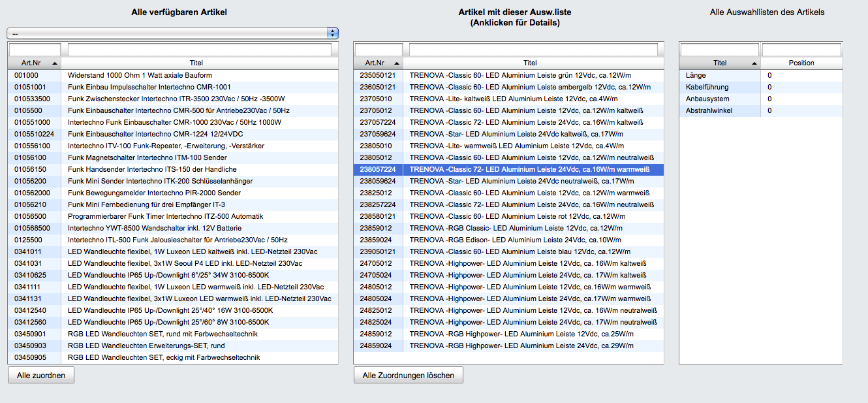Open the article filter dropdown showing "--"

[172, 33]
